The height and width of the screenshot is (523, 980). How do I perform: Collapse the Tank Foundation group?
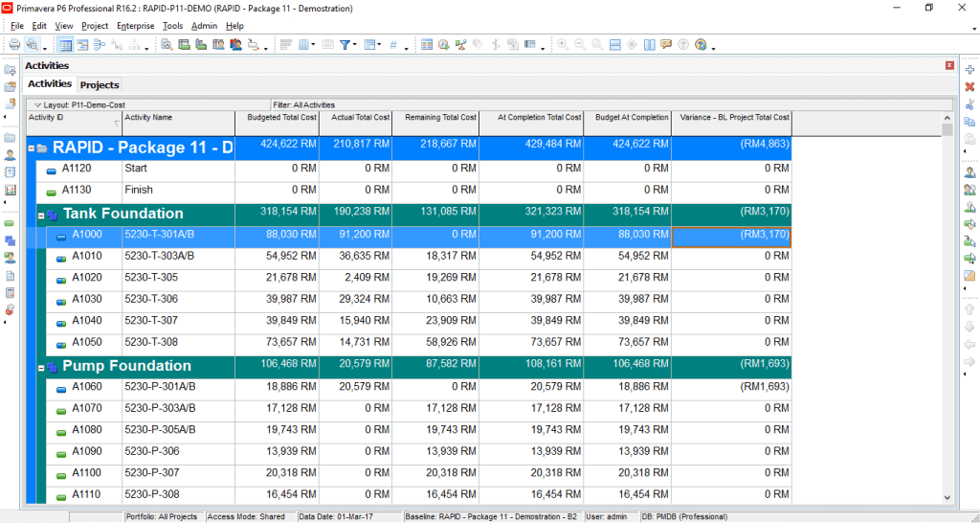click(x=41, y=216)
